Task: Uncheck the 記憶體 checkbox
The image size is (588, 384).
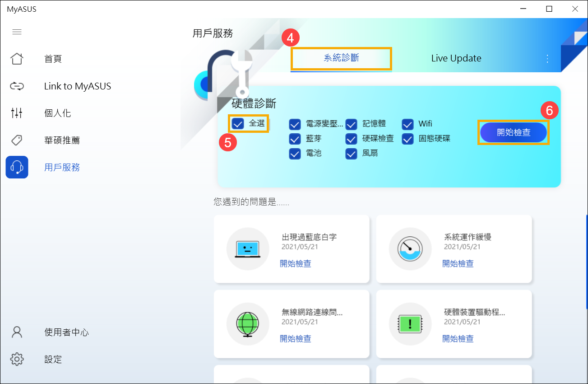Action: (351, 124)
